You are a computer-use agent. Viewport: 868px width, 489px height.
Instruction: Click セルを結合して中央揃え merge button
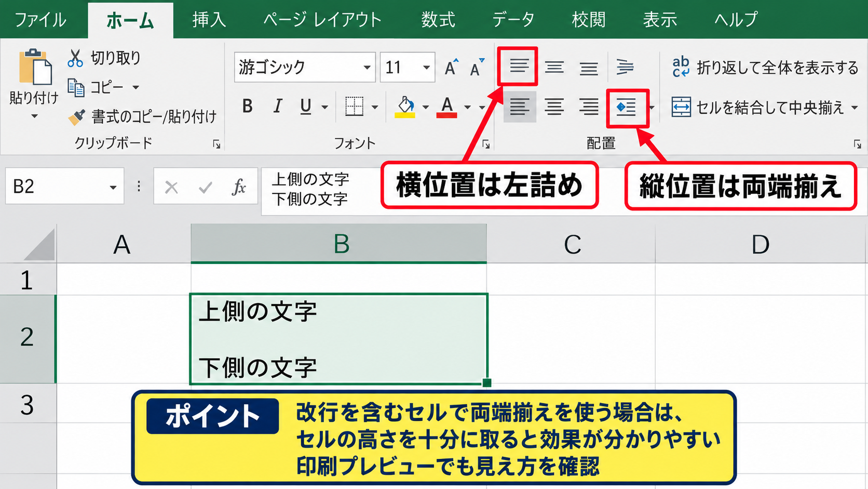coord(758,108)
